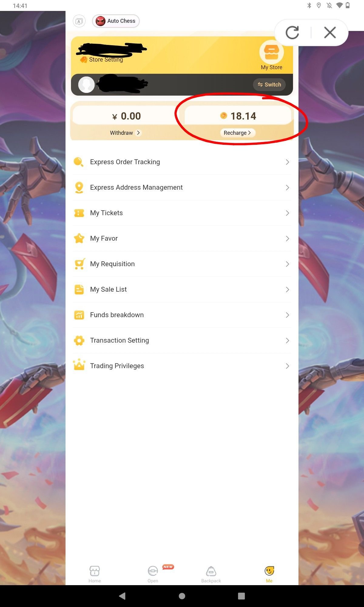Expand Express Address Management chevron
The image size is (364, 607).
(x=287, y=188)
